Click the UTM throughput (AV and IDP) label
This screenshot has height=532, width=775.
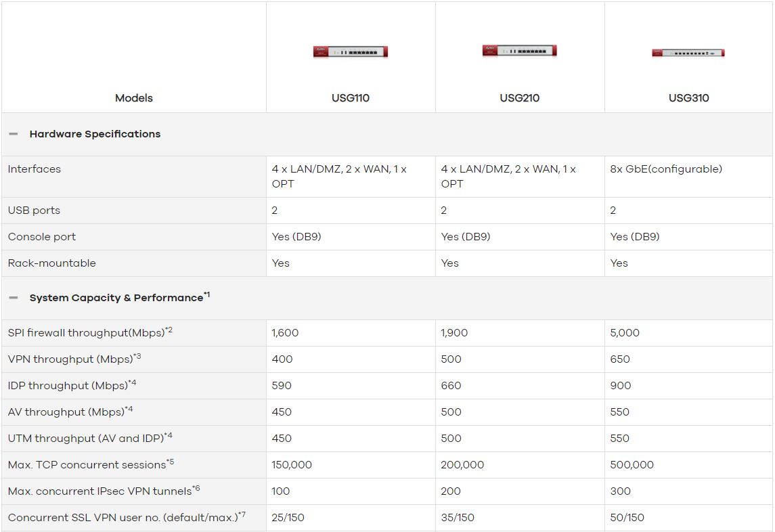click(90, 437)
